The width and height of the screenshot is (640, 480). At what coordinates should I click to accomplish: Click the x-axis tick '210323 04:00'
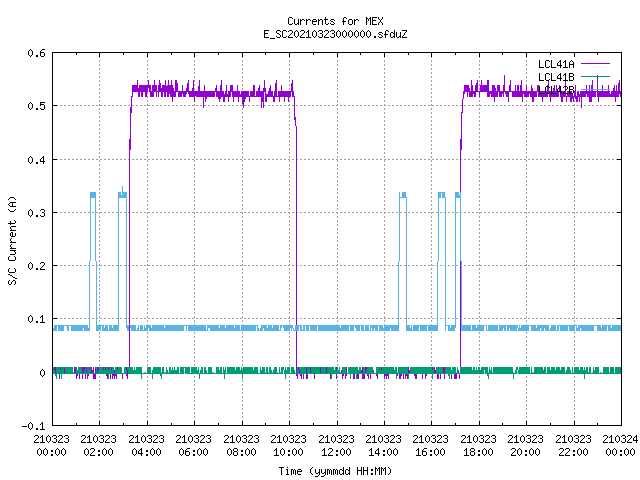pyautogui.click(x=147, y=446)
